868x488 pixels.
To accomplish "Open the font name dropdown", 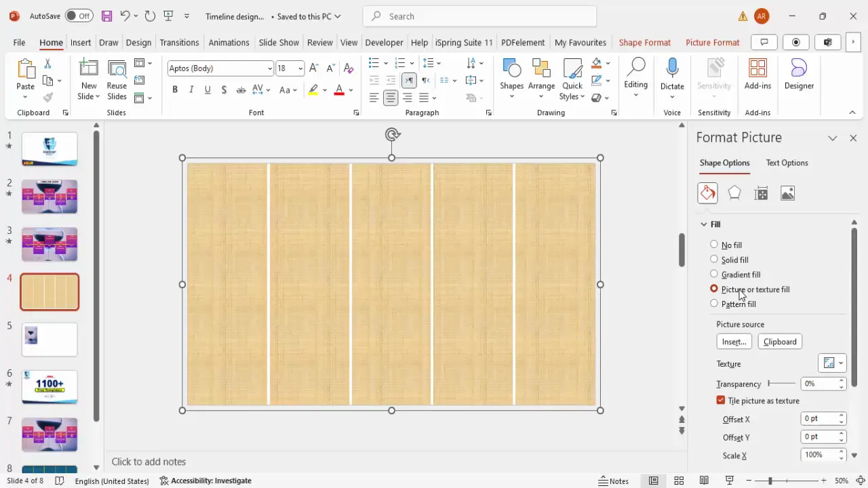I will tap(270, 68).
